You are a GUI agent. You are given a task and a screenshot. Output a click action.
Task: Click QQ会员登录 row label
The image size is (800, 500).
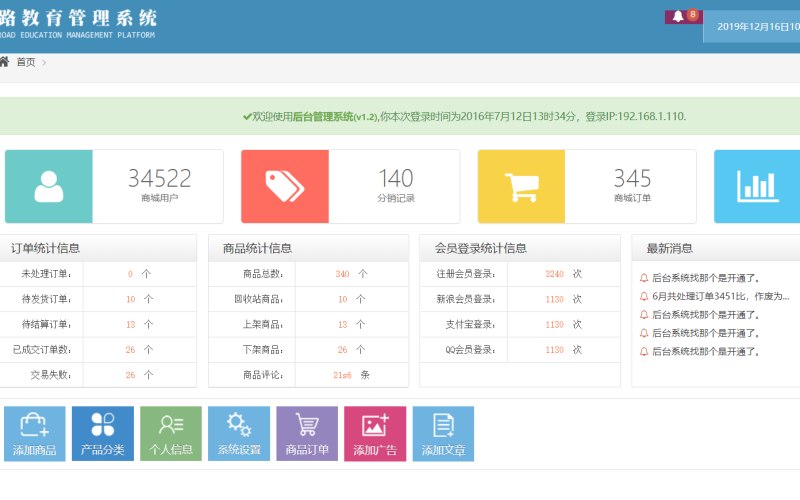coord(470,350)
